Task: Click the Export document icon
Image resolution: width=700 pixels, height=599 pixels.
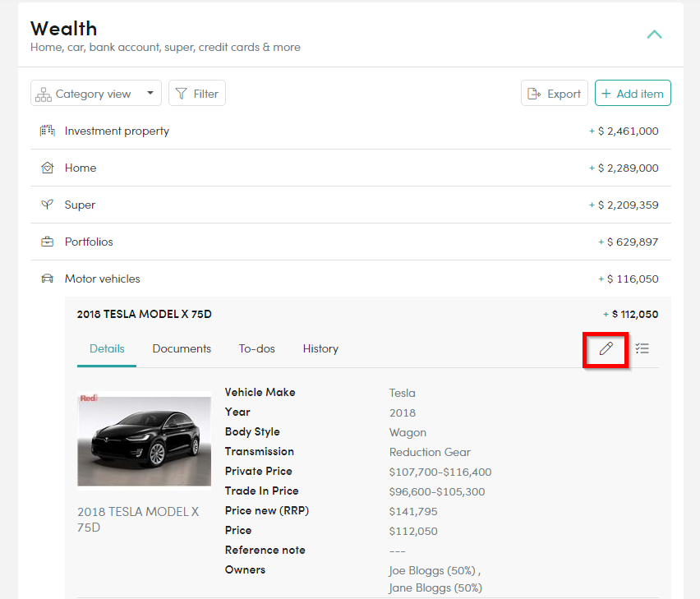Action: [534, 94]
